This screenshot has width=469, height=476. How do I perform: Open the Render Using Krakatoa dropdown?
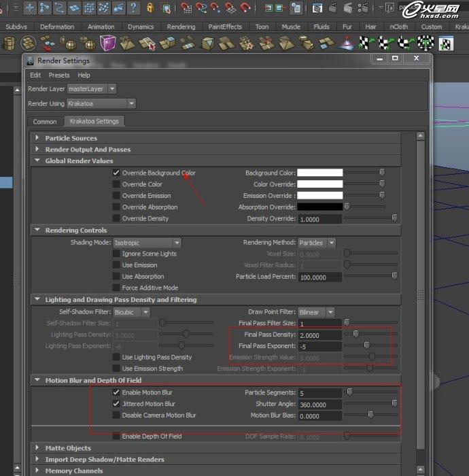pyautogui.click(x=101, y=103)
